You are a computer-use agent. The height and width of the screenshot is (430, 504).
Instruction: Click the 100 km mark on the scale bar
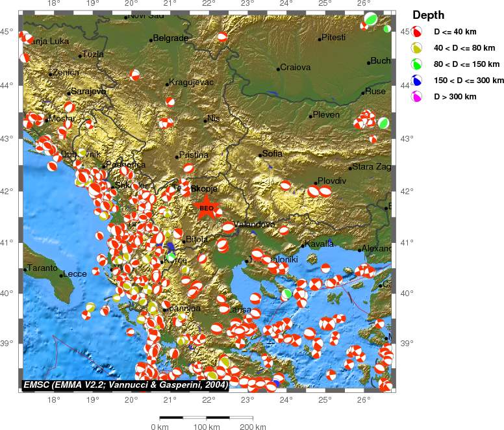click(x=207, y=427)
